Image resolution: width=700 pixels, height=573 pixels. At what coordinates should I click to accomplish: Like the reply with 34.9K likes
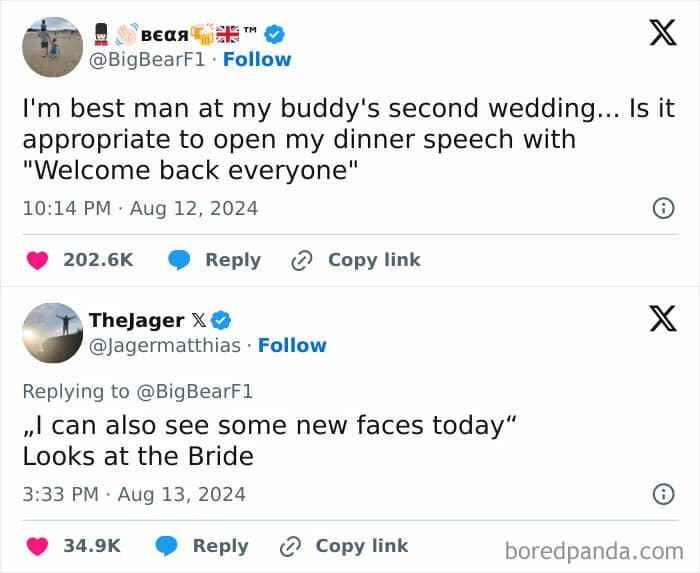coord(37,546)
